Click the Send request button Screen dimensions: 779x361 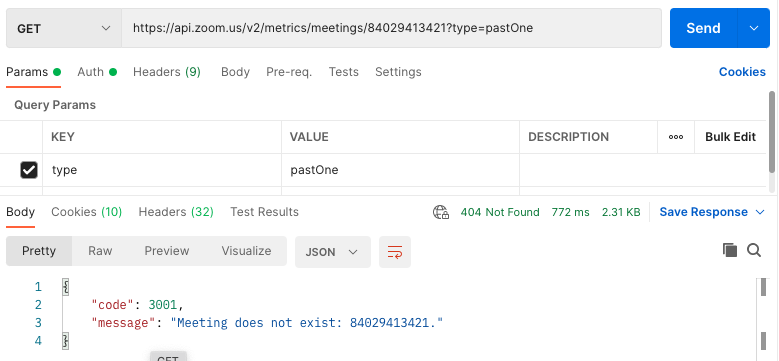(x=703, y=28)
